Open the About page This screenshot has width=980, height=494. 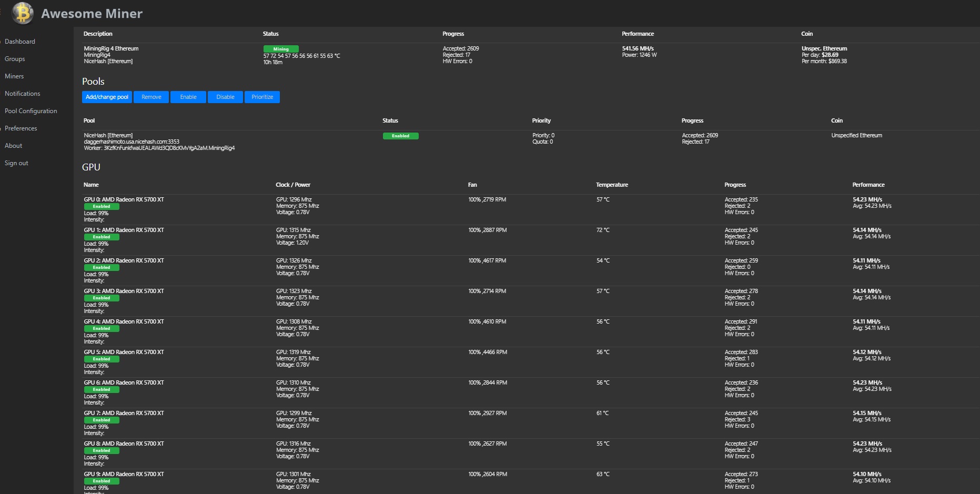point(14,146)
